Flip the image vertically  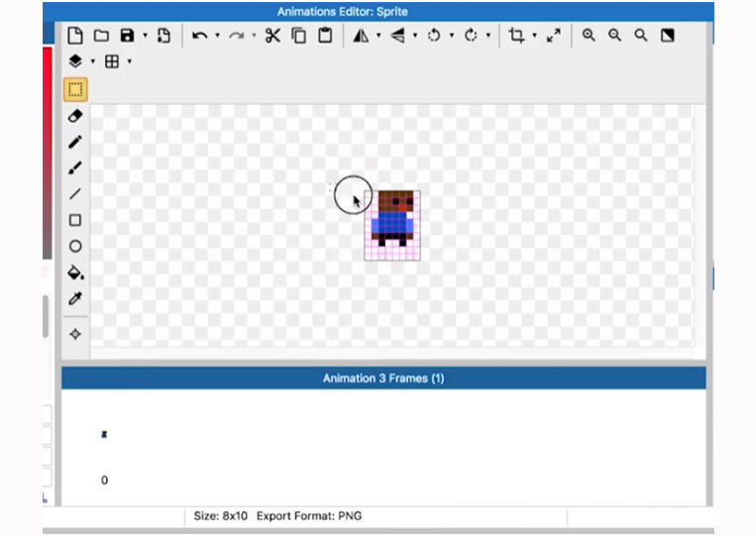pos(397,36)
